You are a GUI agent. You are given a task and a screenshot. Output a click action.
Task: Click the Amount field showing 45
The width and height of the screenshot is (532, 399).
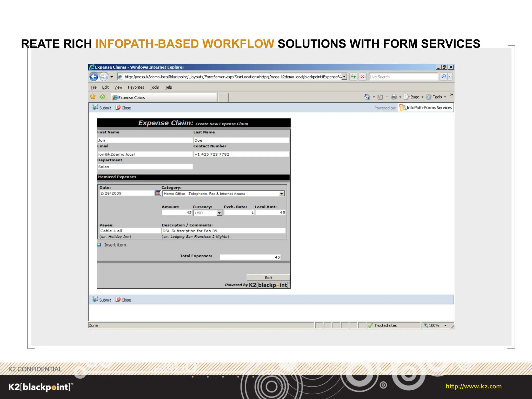click(177, 212)
